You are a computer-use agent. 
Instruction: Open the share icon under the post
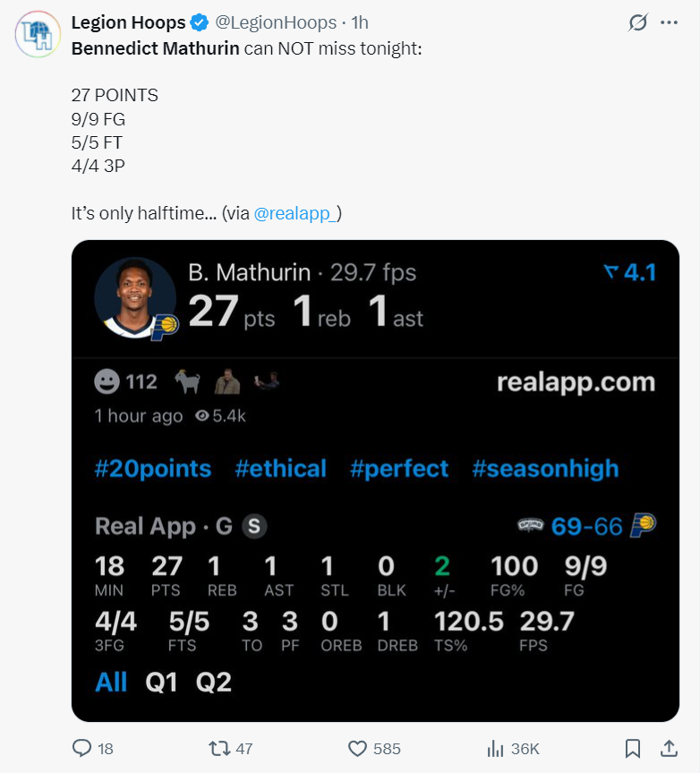pyautogui.click(x=668, y=748)
